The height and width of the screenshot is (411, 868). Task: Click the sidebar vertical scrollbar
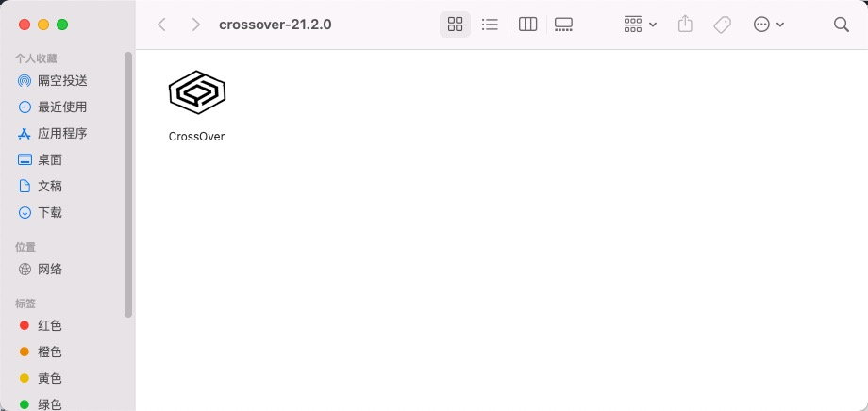coord(128,184)
